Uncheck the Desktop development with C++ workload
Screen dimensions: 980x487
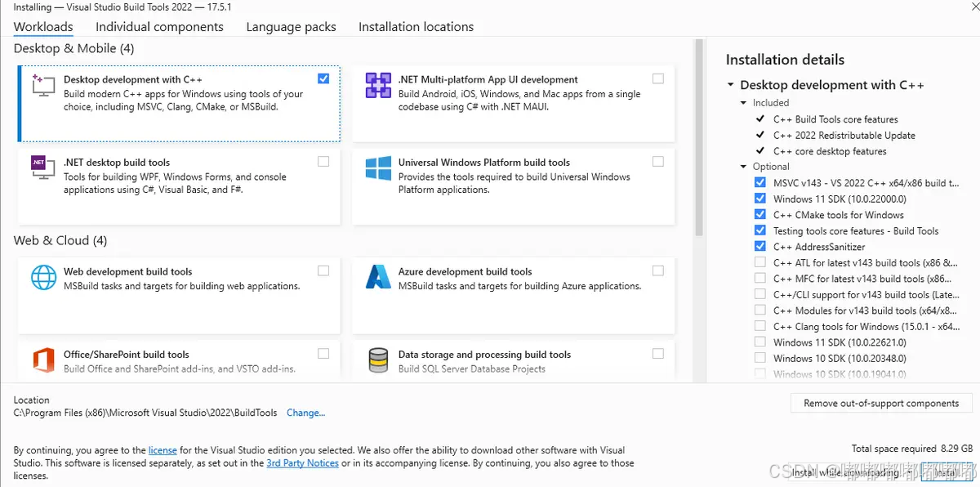(323, 78)
